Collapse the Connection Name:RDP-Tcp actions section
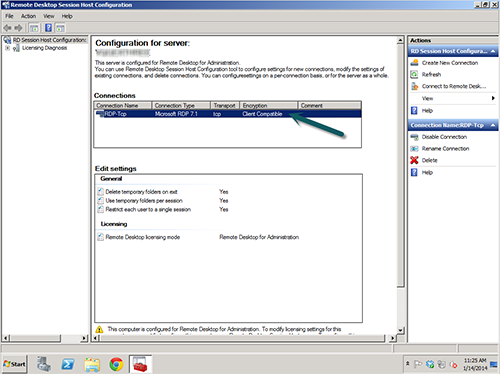The height and width of the screenshot is (374, 500). pyautogui.click(x=493, y=125)
